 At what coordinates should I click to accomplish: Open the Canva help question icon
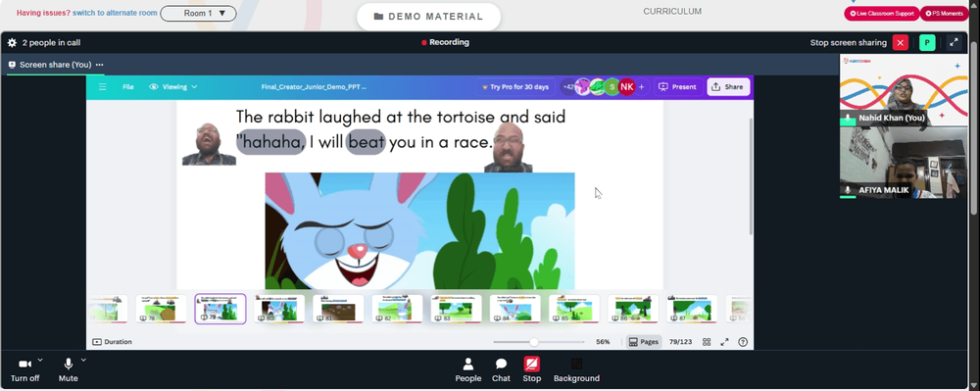pos(743,342)
